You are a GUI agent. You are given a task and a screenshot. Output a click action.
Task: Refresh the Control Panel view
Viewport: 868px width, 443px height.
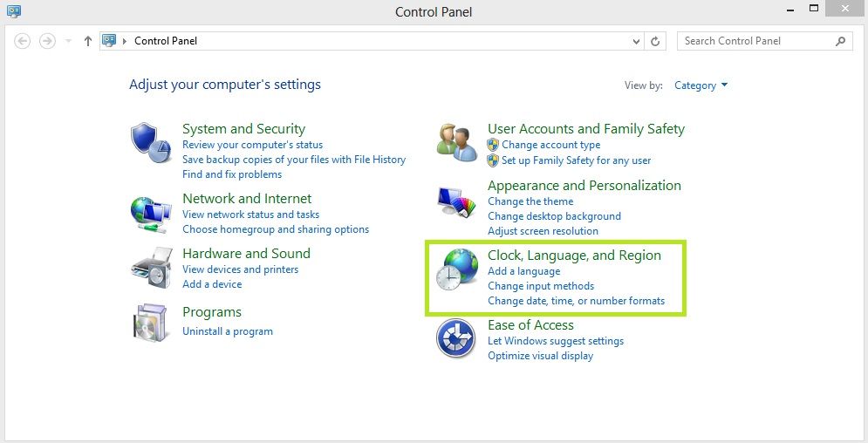[655, 41]
